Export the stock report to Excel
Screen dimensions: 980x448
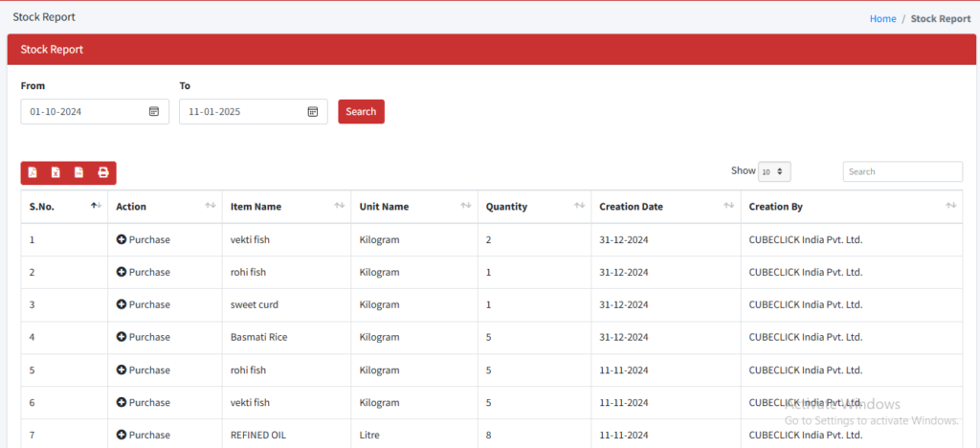click(56, 173)
